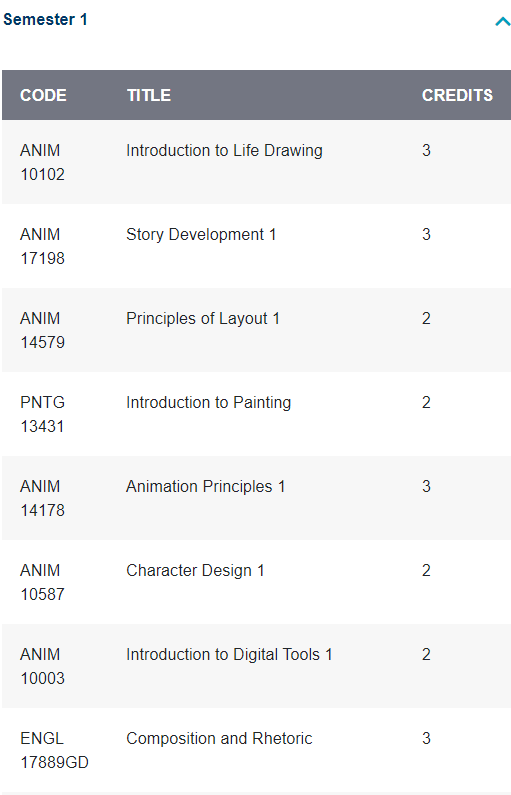Select course code ANIM 14579
Viewport: 511px width, 795px height.
(43, 330)
